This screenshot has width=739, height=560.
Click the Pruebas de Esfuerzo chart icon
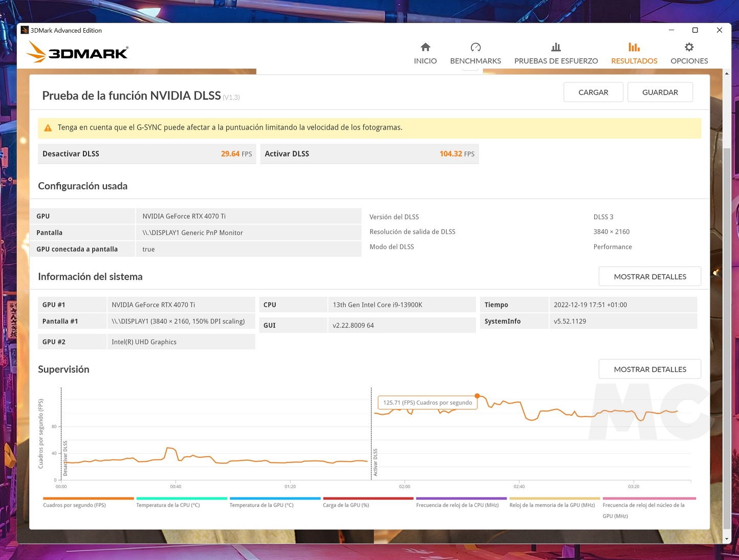pos(556,48)
